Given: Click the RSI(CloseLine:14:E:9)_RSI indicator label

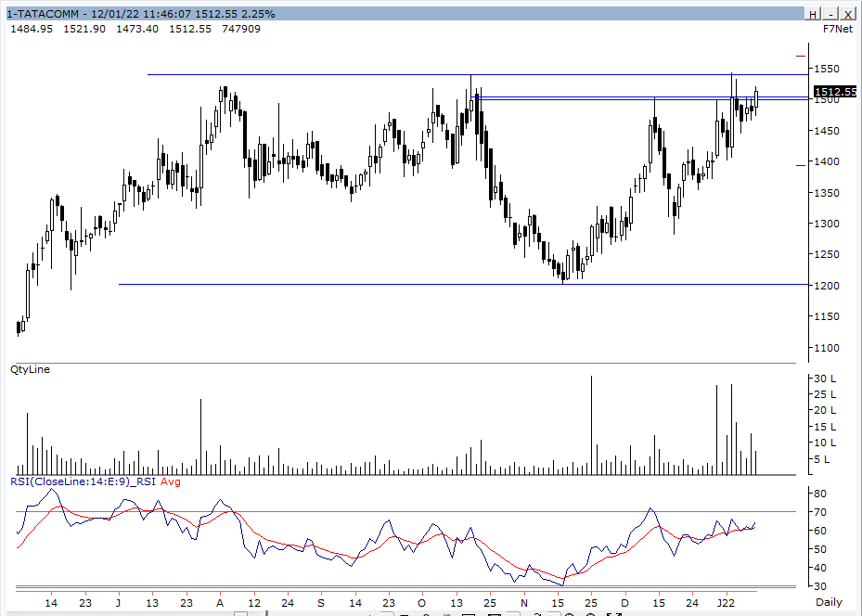Looking at the screenshot, I should coord(83,481).
